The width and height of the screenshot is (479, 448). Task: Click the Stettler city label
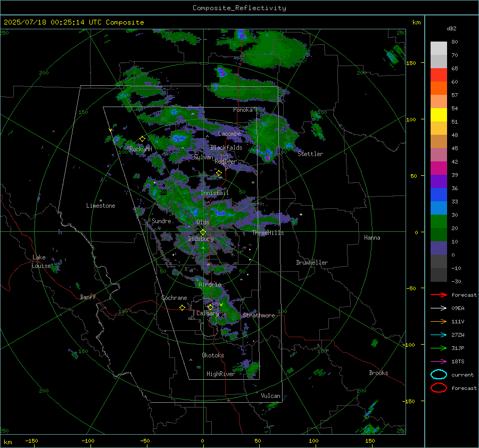pos(310,154)
